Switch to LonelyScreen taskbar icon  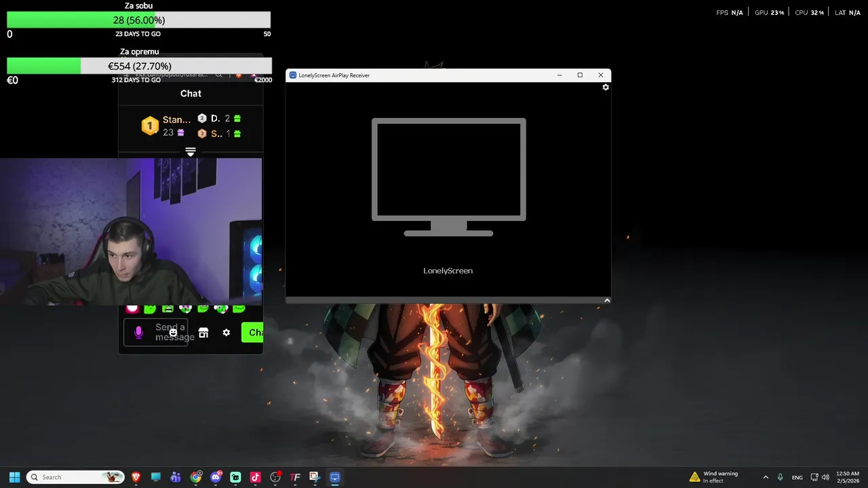pyautogui.click(x=334, y=477)
